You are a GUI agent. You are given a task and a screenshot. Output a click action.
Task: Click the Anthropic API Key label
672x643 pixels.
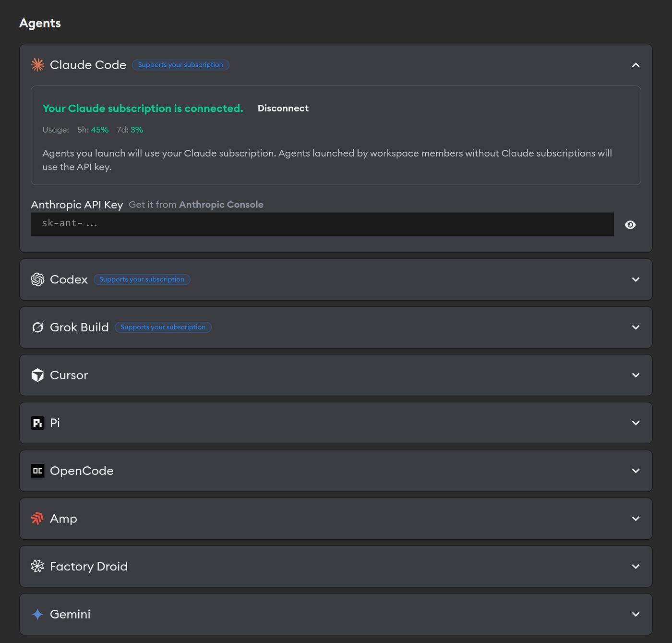point(77,205)
